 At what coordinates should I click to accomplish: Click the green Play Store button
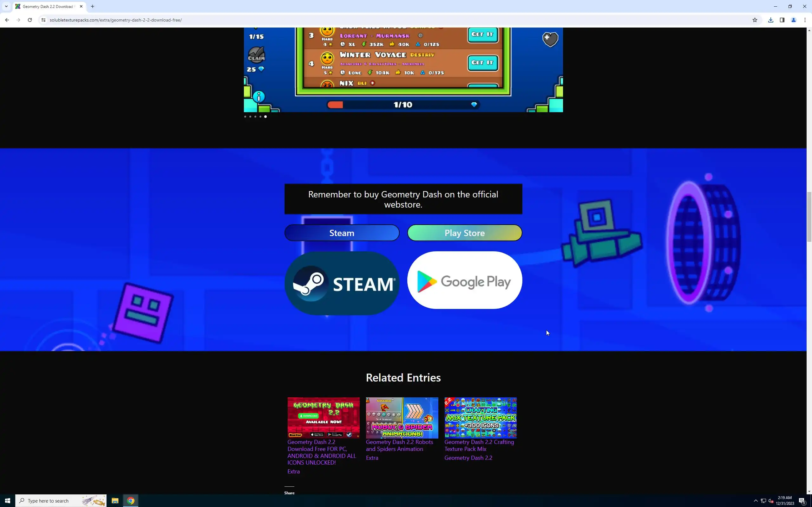(x=464, y=233)
